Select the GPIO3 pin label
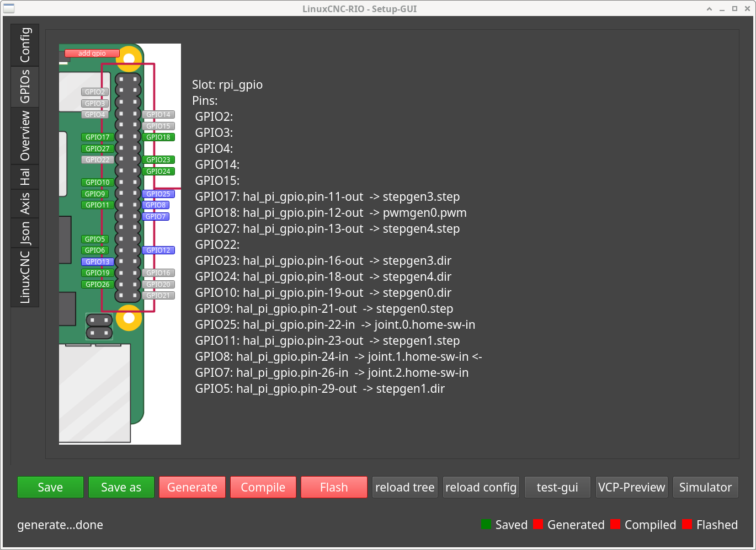The height and width of the screenshot is (550, 756). point(95,103)
